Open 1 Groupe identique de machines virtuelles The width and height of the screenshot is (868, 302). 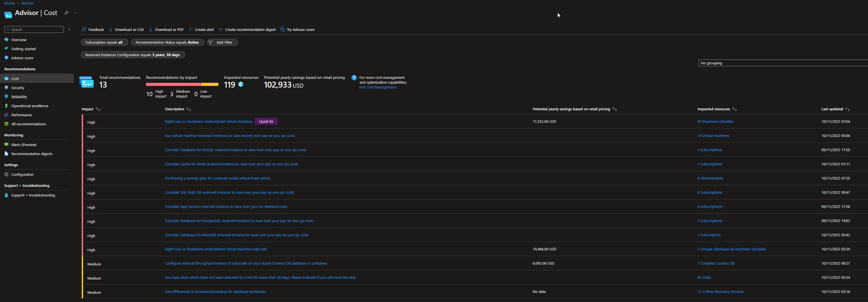[x=732, y=249]
